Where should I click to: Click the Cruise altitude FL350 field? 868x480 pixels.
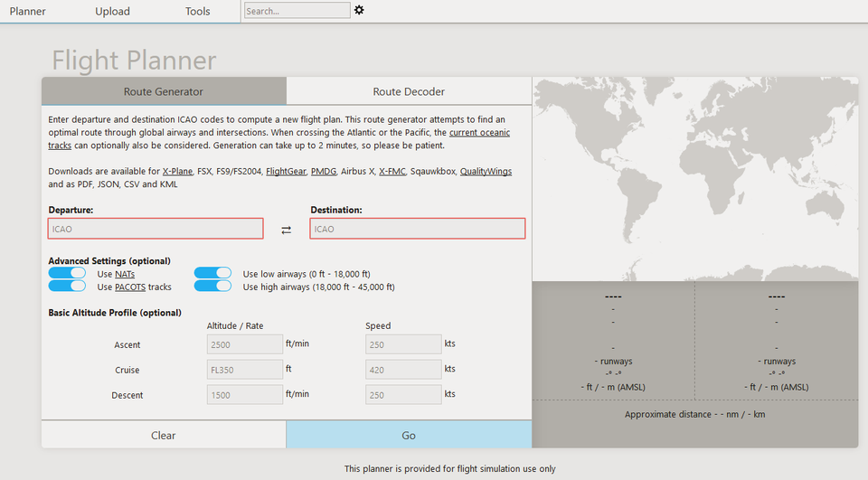point(245,370)
